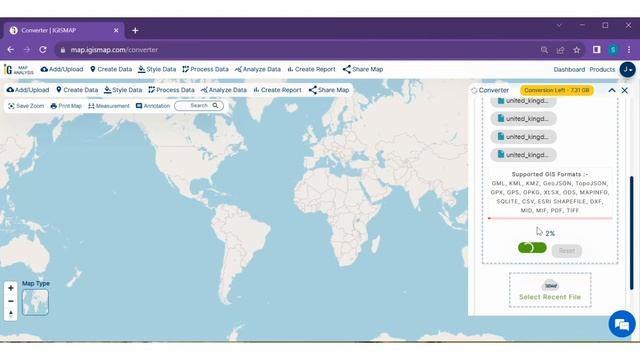Open the tab search chevron dropdown
The image size is (640, 360).
(559, 25)
